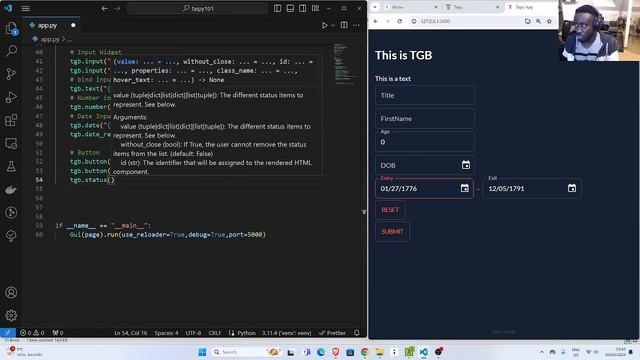
Task: Open DOB field calendar picker
Action: [466, 165]
